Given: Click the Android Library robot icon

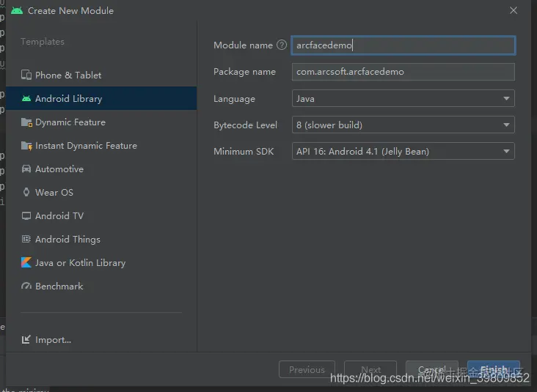Looking at the screenshot, I should point(26,98).
